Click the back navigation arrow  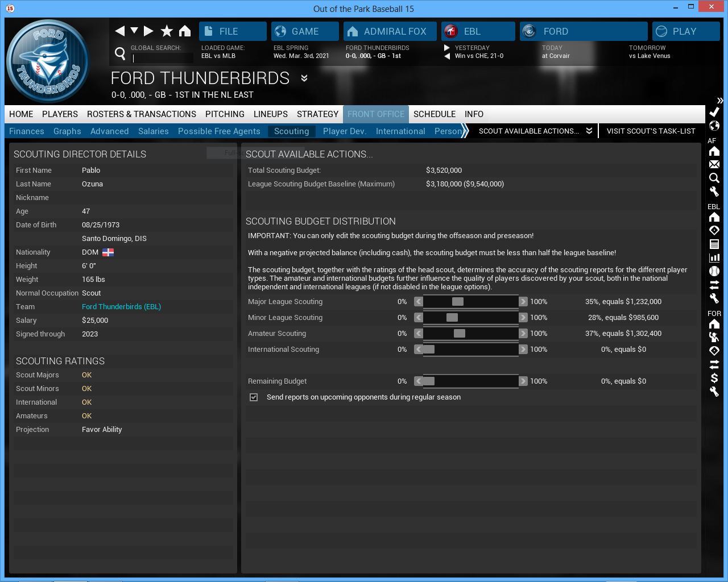click(119, 31)
